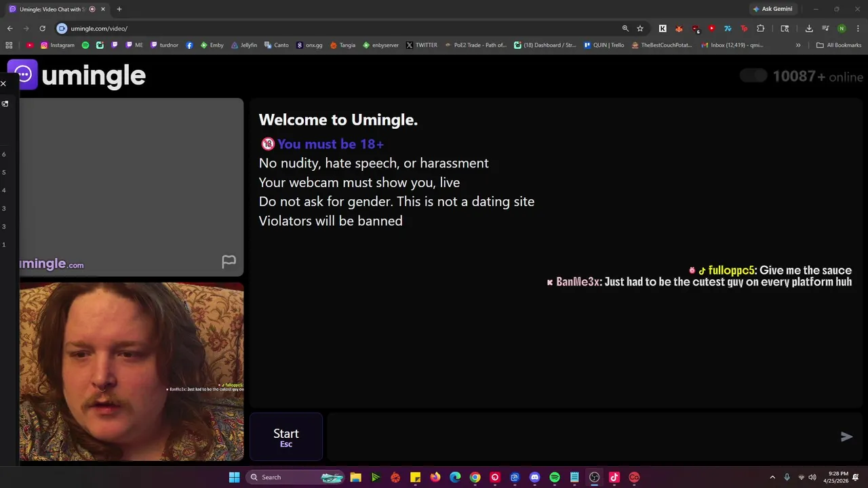
Task: Open the TWITTER bookmark
Action: pos(422,45)
